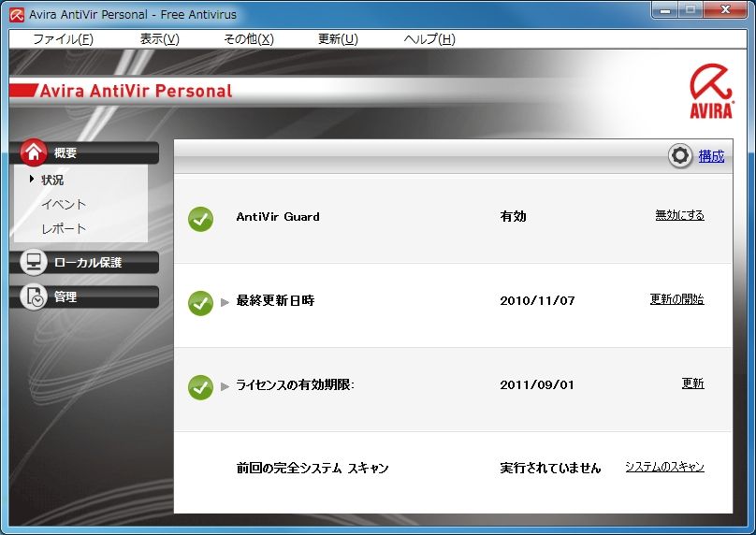
Task: Click the green checkmark beside AntiVir Guard
Action: tap(200, 219)
